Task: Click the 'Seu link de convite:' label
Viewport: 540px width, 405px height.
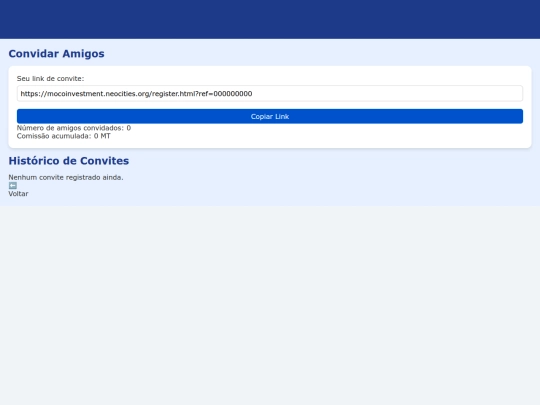Action: pos(50,79)
